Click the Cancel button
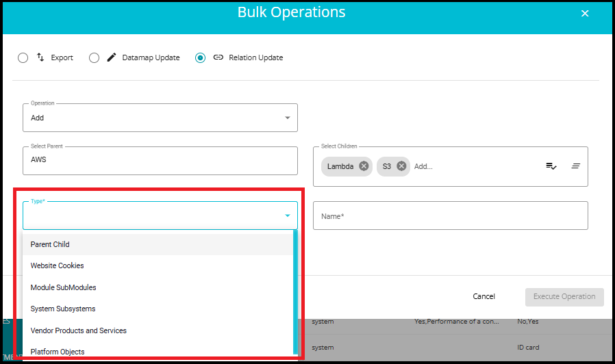 click(484, 296)
